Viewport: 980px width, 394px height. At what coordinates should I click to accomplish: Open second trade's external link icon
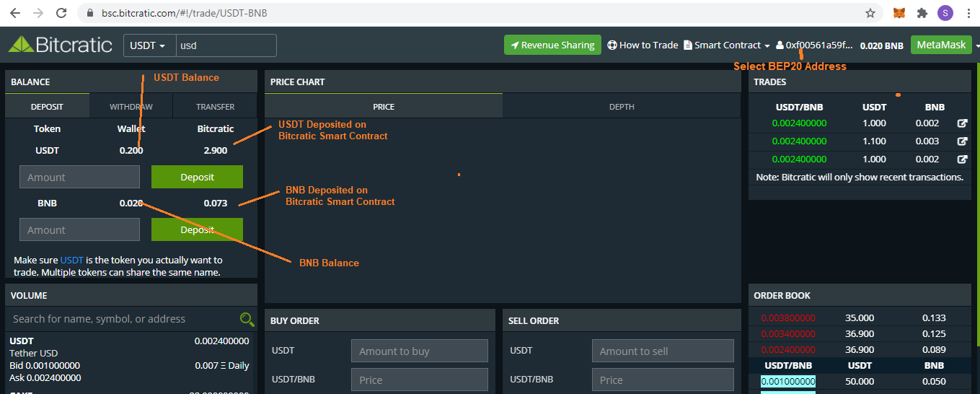[962, 141]
